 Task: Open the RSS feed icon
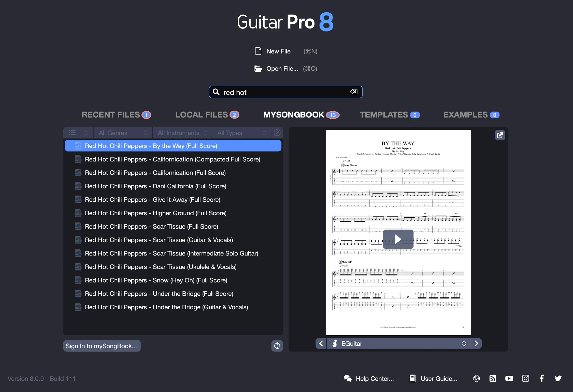493,379
